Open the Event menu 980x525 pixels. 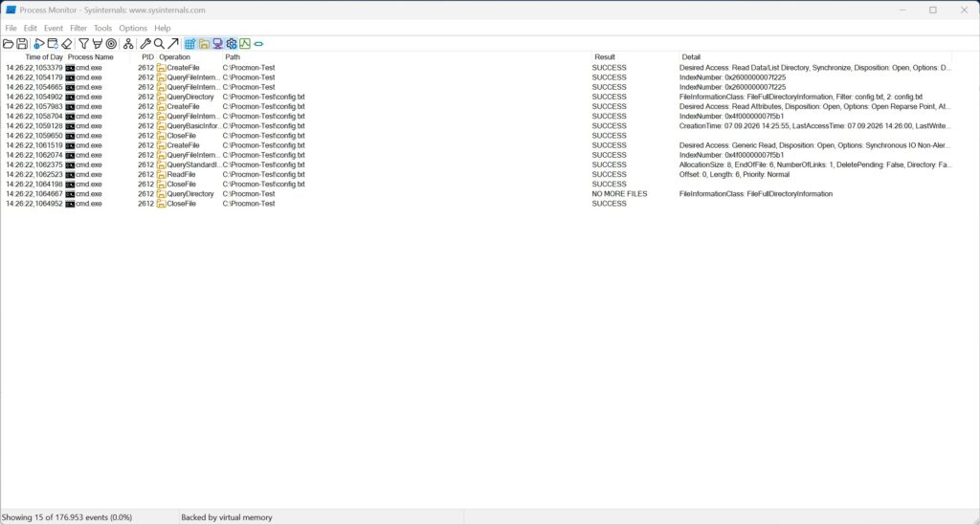pos(54,28)
